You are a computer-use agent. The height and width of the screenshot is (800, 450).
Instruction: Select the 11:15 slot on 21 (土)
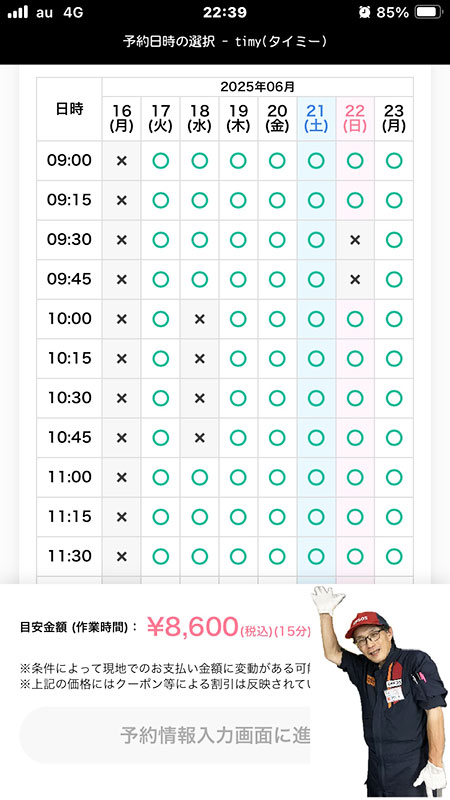click(316, 517)
